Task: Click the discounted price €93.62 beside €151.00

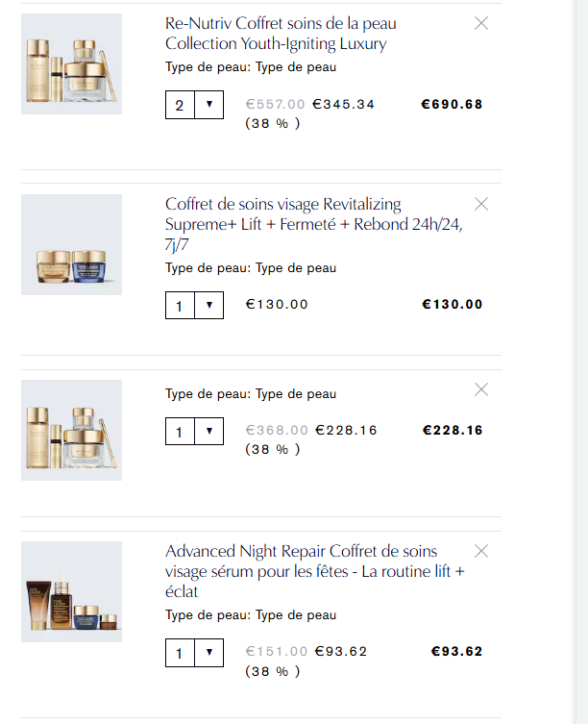Action: (341, 651)
